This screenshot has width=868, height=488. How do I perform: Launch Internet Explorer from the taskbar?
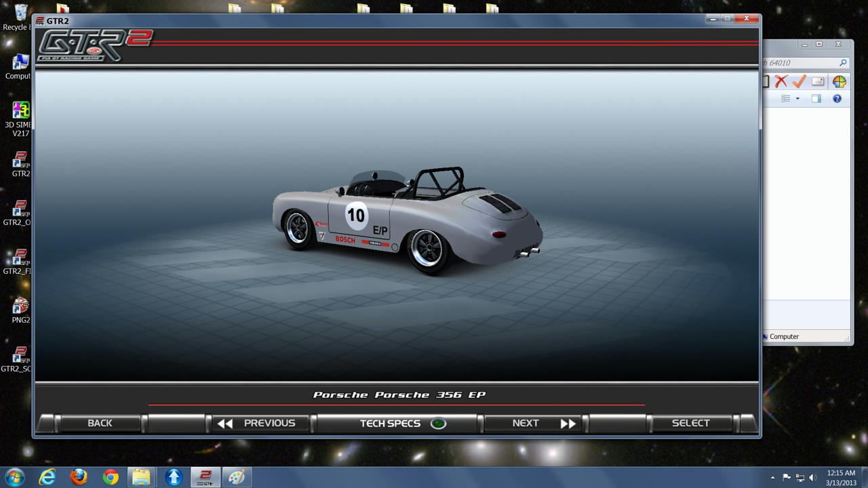tap(47, 477)
